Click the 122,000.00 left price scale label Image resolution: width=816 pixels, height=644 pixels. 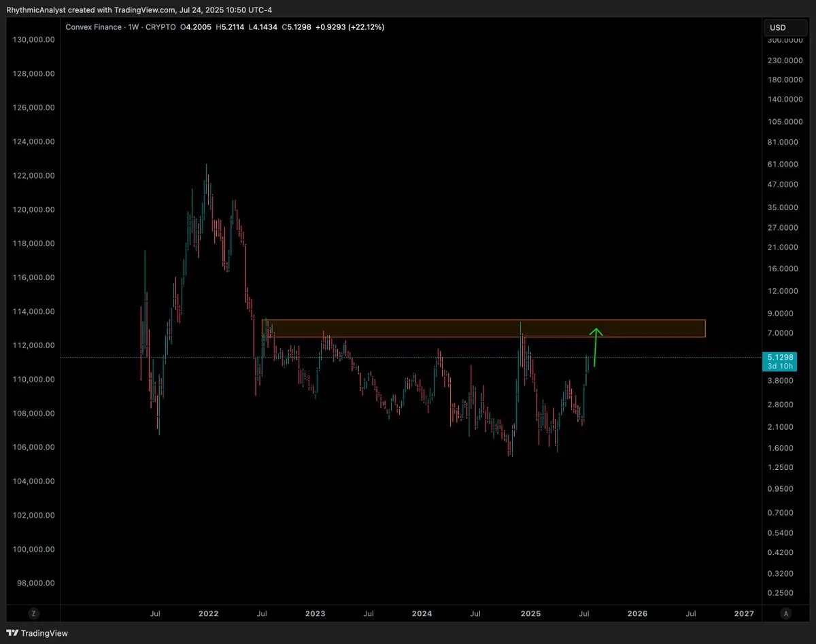(x=34, y=175)
